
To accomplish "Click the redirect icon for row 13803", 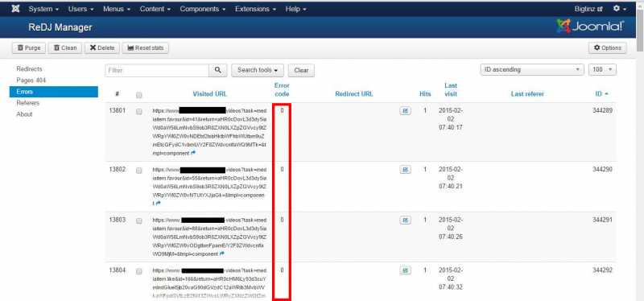I will (x=405, y=221).
